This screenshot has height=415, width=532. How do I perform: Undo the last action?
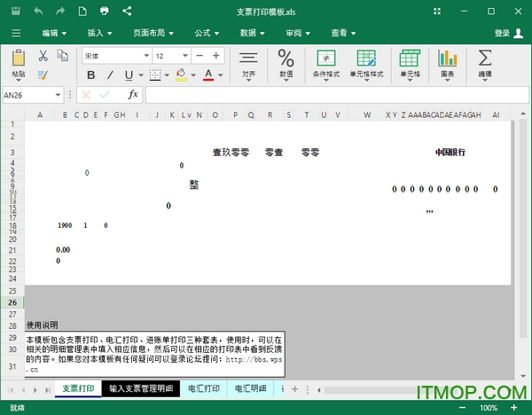point(38,12)
